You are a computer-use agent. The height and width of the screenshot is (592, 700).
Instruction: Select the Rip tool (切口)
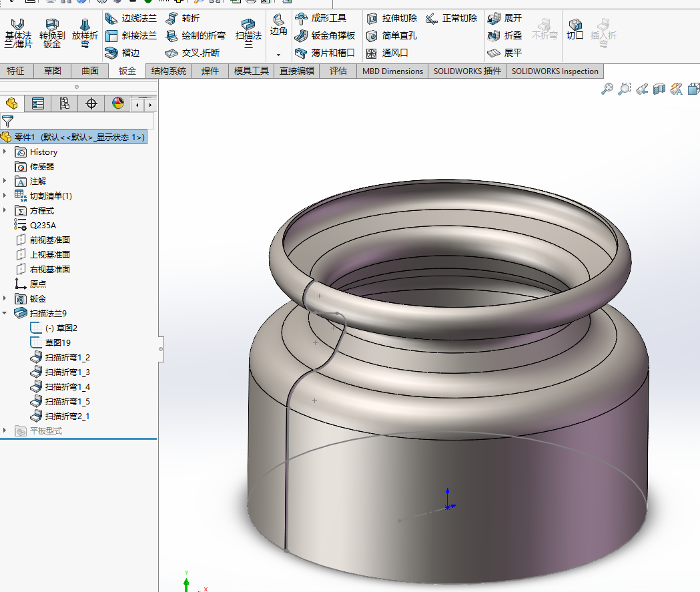(575, 29)
